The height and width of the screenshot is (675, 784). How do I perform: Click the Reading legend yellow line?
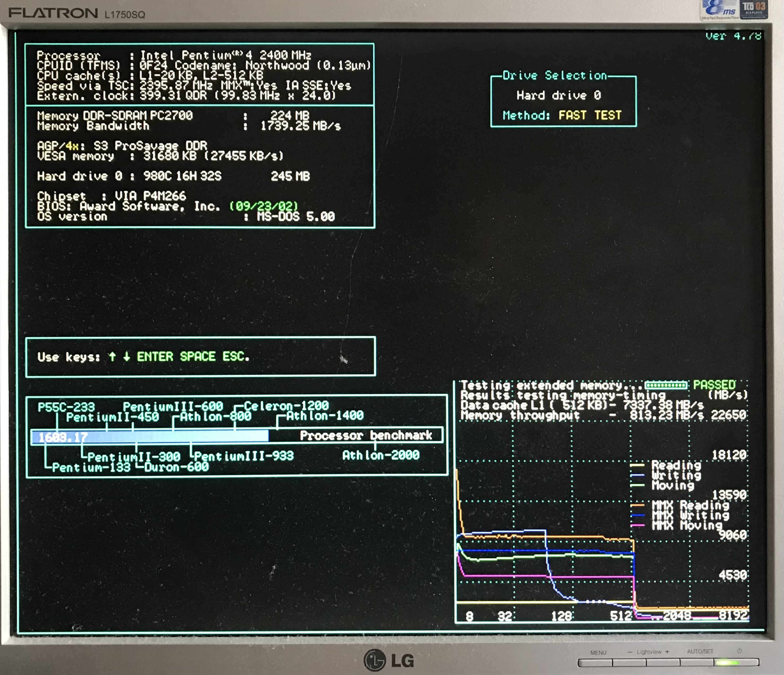point(637,465)
